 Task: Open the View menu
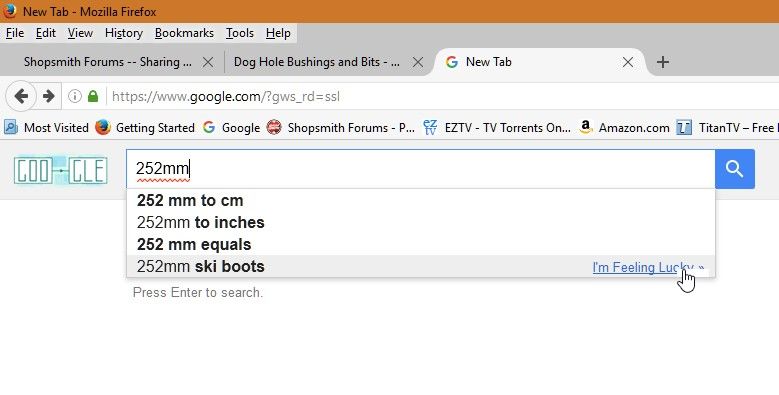[x=80, y=33]
